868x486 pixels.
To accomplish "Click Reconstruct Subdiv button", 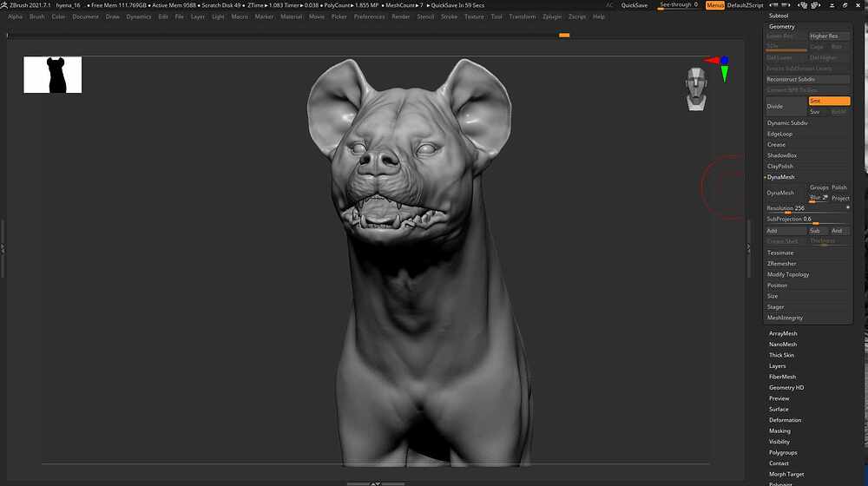I will (807, 79).
